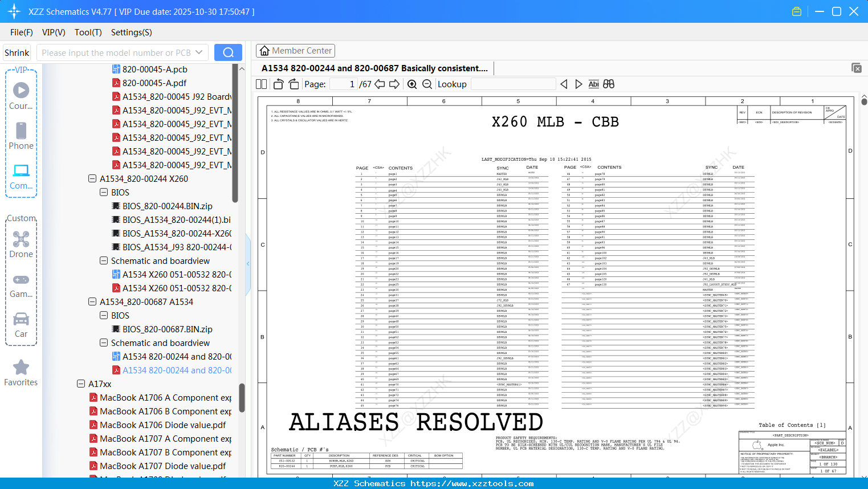Screen dimensions: 868x489
Task: Open the Settings(S) menu
Action: (x=132, y=32)
